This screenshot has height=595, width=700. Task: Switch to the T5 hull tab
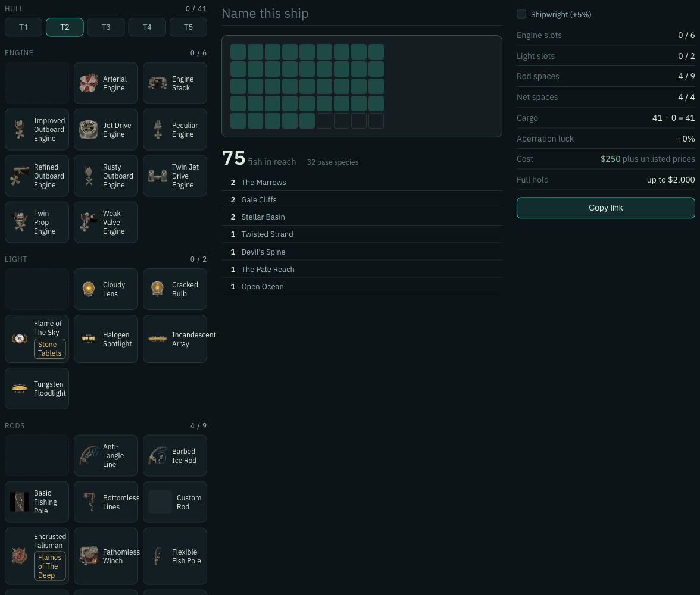click(188, 27)
